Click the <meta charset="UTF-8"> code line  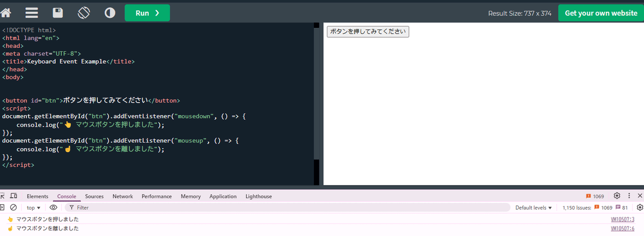pos(41,54)
